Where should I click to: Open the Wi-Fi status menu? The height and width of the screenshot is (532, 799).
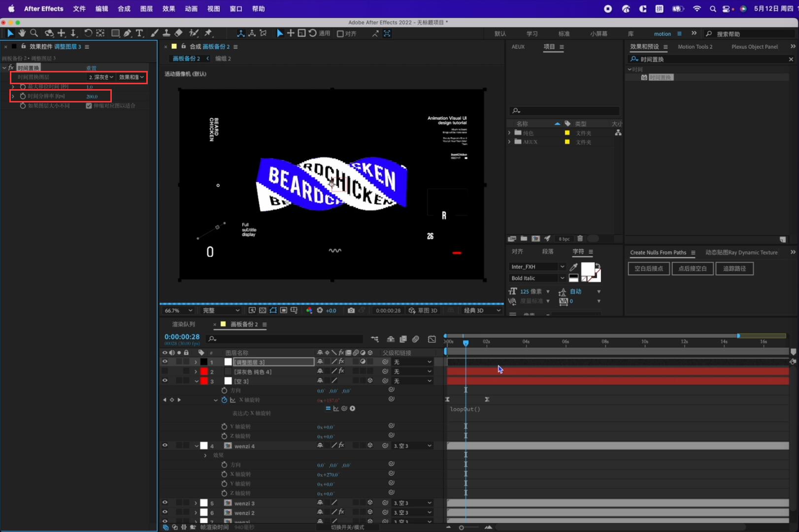pos(697,9)
